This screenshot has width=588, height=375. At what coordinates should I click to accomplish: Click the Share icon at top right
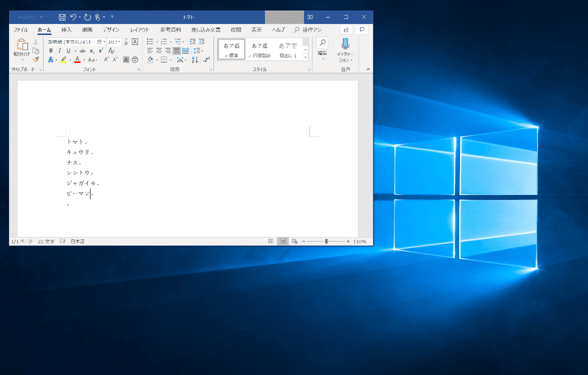[x=346, y=30]
